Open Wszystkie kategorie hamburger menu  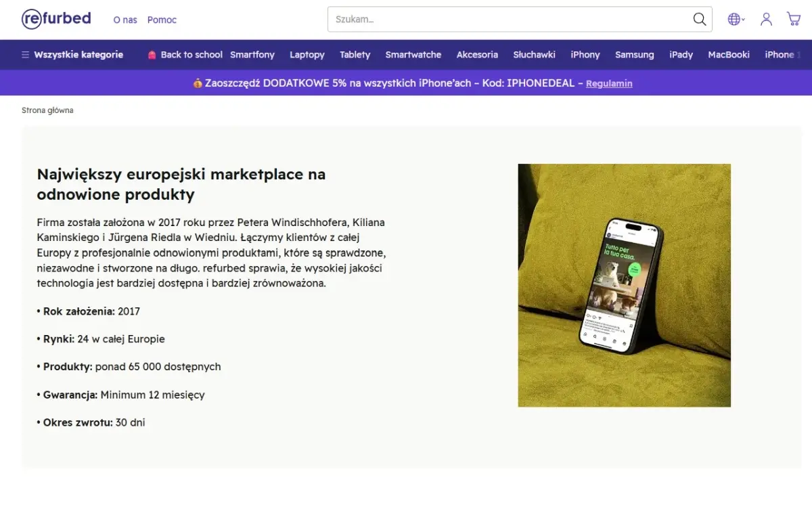pyautogui.click(x=72, y=55)
